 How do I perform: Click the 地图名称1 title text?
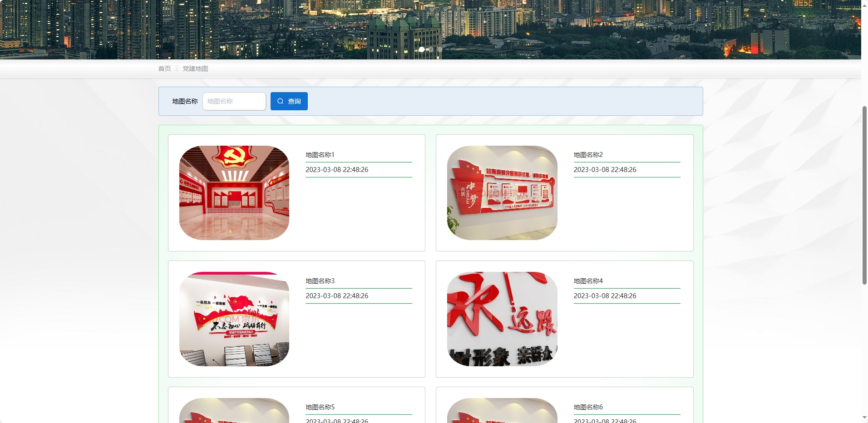[320, 155]
